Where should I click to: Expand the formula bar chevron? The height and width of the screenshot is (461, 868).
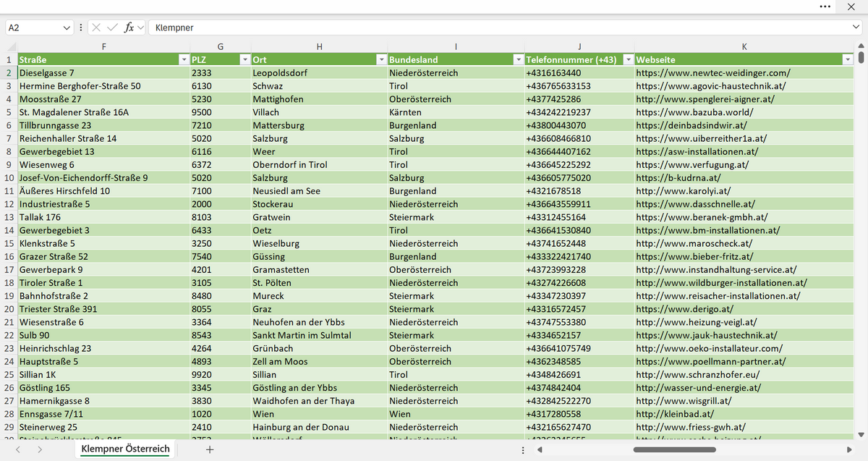(856, 28)
